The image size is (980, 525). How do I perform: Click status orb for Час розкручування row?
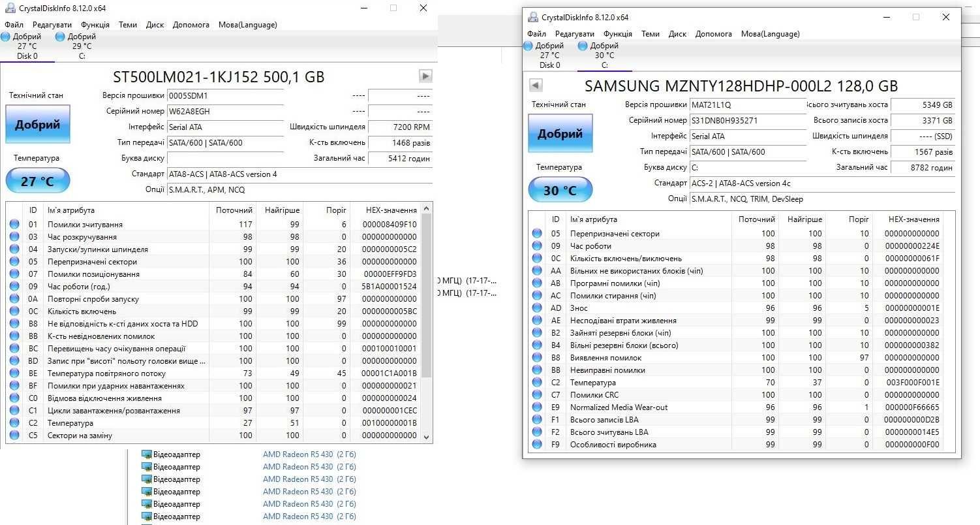pos(14,237)
